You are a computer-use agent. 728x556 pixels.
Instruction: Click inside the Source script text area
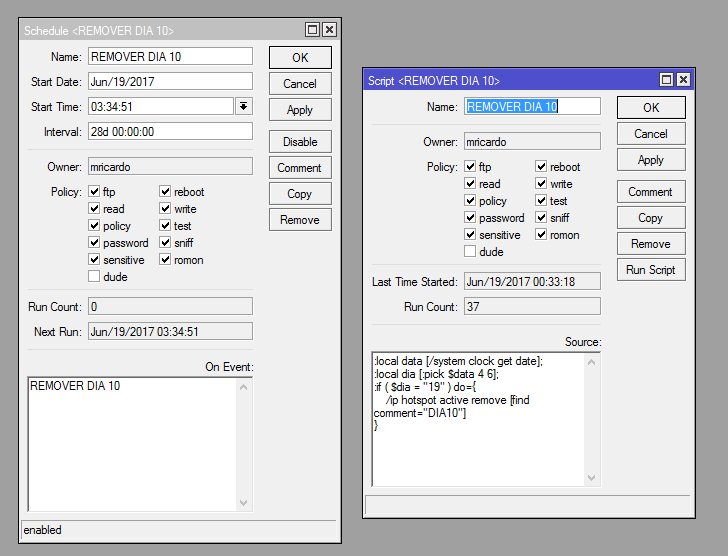tap(478, 419)
